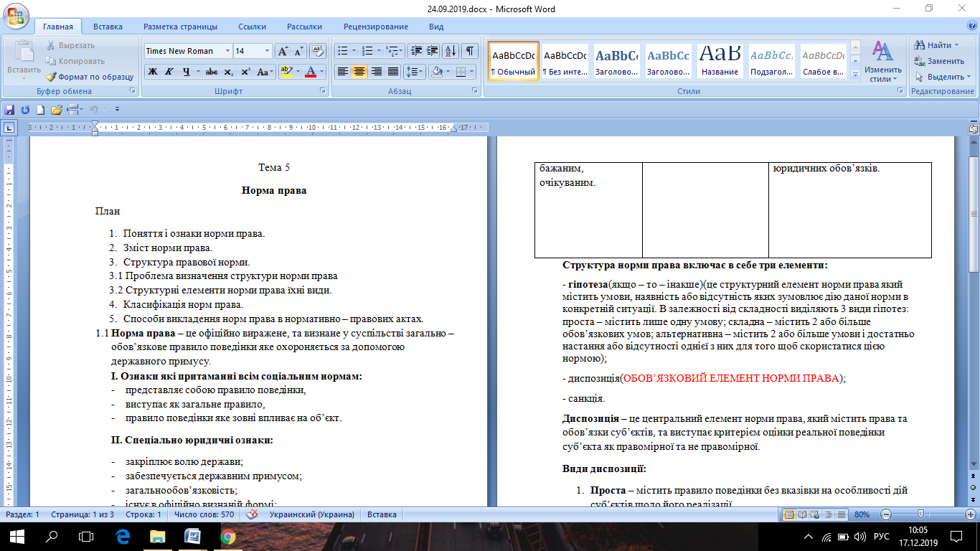Click the Cut (Вырезать) scissors icon
Screen dimensions: 980x551
pyautogui.click(x=52, y=45)
